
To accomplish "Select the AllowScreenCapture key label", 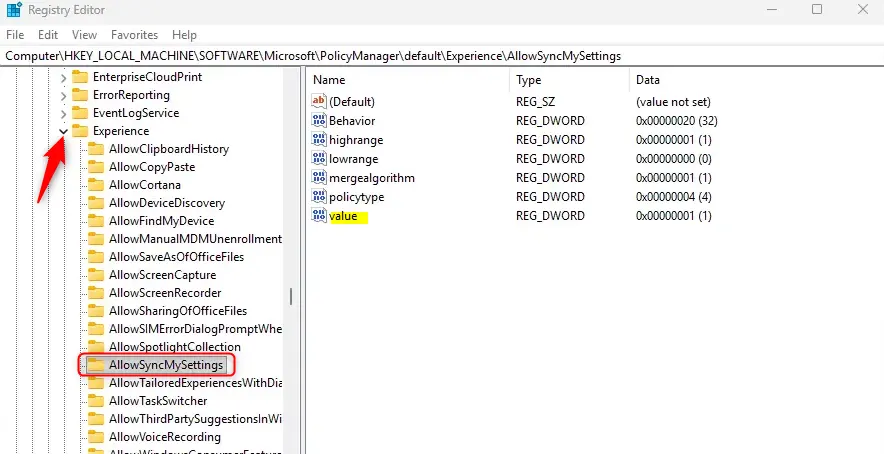I will [162, 275].
